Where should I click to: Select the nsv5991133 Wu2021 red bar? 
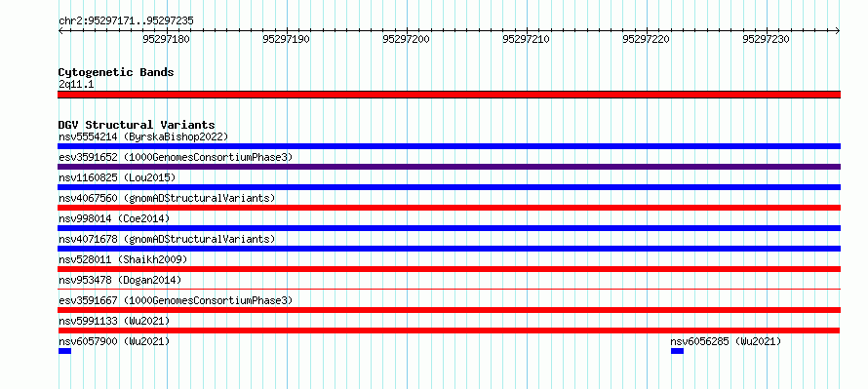pos(449,331)
